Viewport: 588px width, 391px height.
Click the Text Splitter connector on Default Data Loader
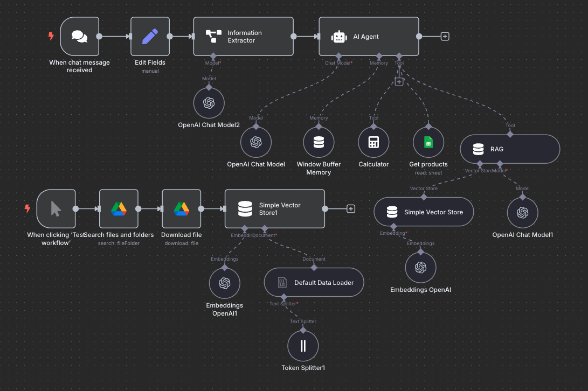[x=284, y=297]
